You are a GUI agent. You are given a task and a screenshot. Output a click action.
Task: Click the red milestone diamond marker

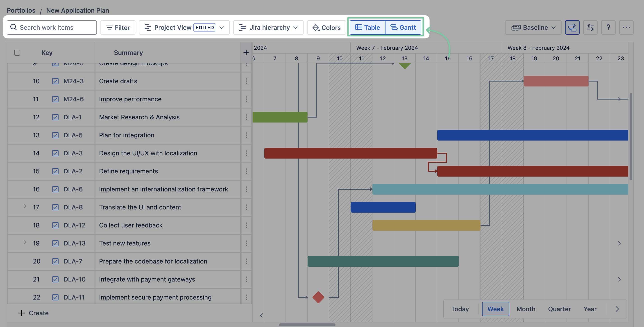coord(318,297)
